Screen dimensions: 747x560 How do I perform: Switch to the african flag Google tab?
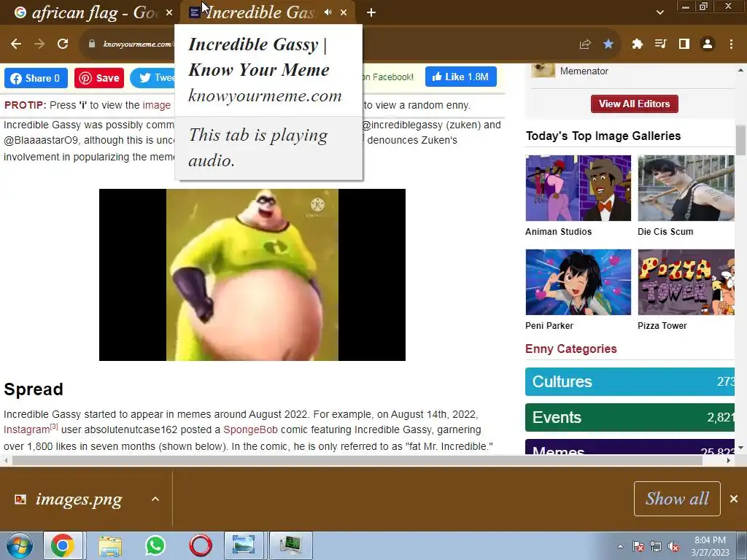(93, 12)
